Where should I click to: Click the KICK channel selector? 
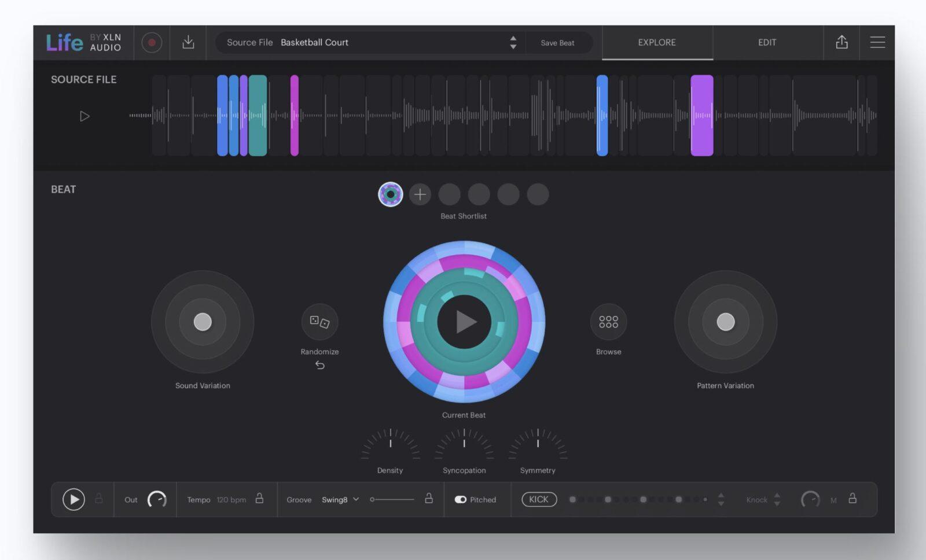538,499
